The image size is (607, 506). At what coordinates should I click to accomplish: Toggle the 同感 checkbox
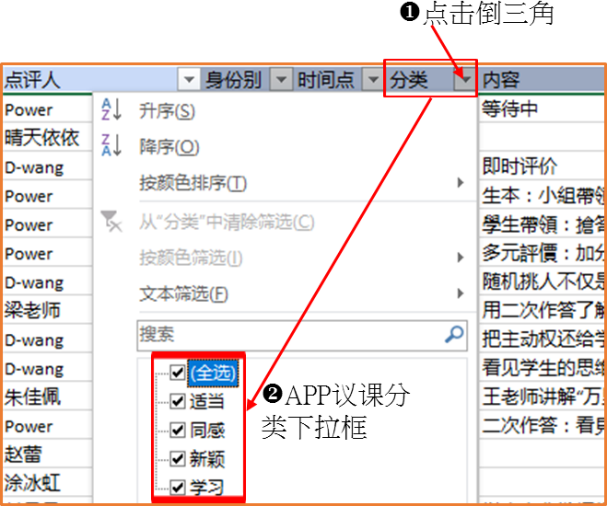[x=178, y=431]
